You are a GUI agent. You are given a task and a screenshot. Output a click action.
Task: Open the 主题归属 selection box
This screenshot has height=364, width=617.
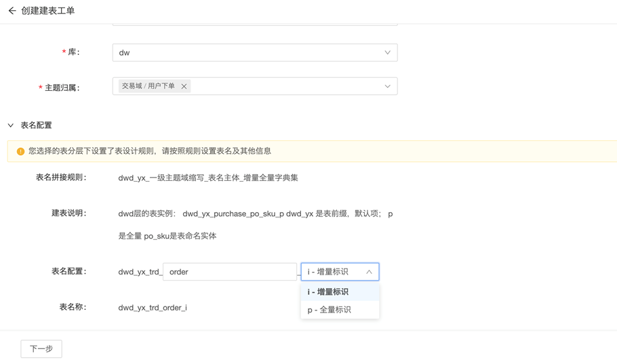point(285,87)
